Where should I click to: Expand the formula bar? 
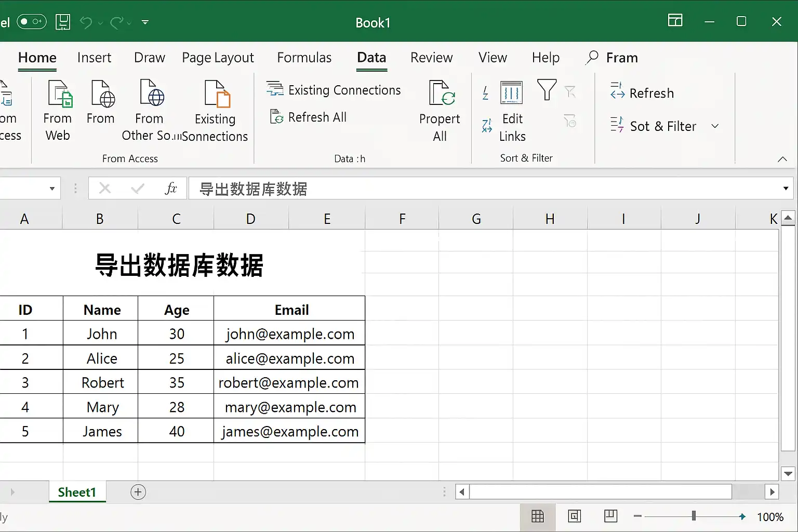tap(786, 188)
